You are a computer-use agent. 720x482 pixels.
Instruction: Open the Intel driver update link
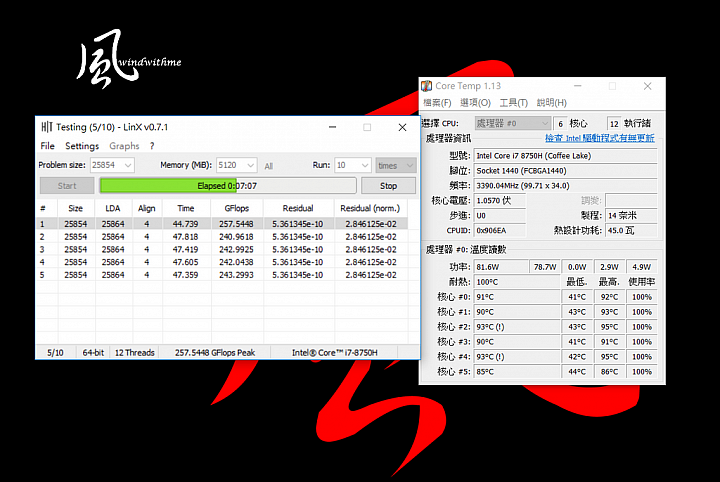600,138
